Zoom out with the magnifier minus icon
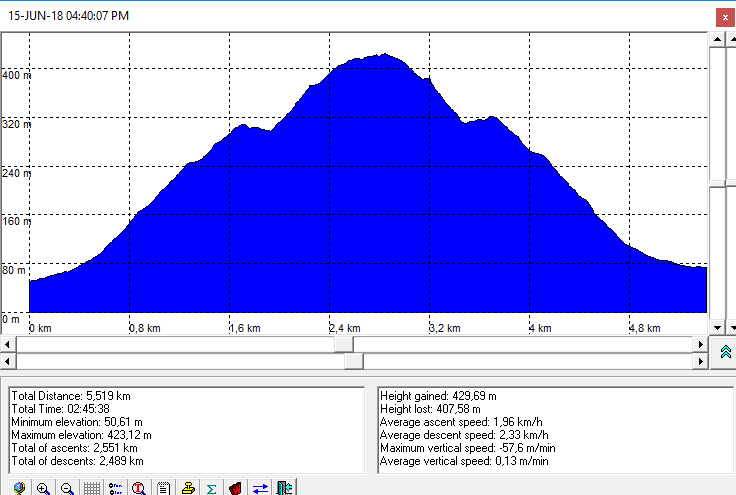 click(67, 488)
